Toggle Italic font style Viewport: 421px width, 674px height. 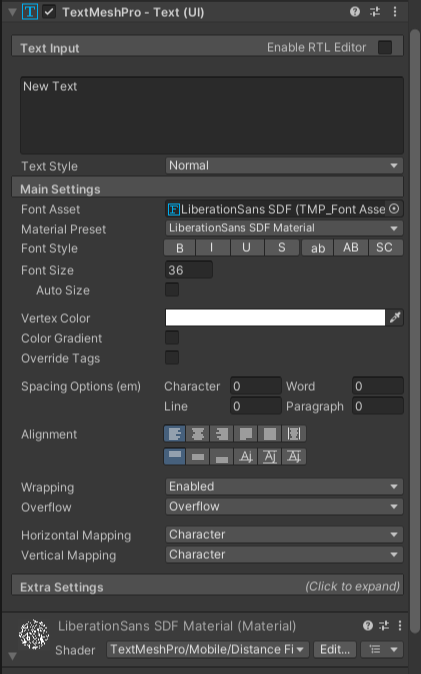[213, 248]
